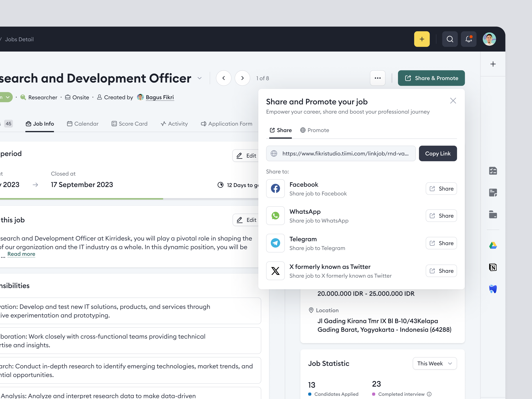Click the location pin icon
The width and height of the screenshot is (532, 399).
pyautogui.click(x=311, y=310)
